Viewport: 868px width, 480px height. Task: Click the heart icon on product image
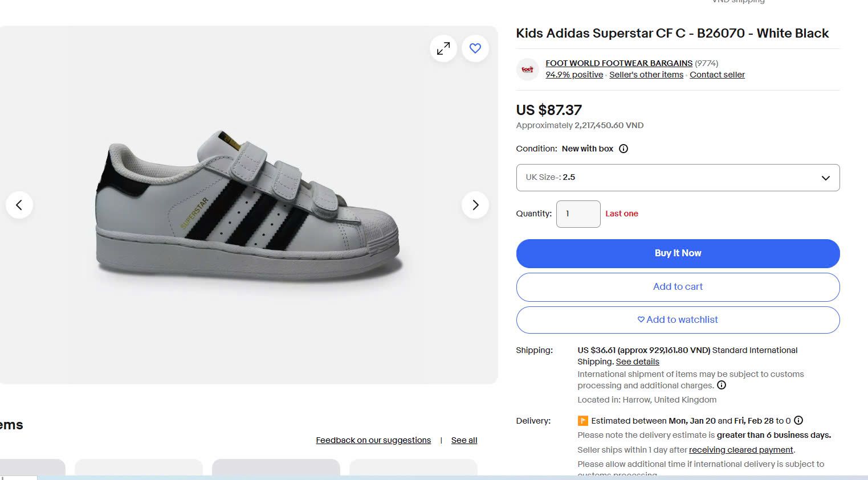(x=475, y=49)
